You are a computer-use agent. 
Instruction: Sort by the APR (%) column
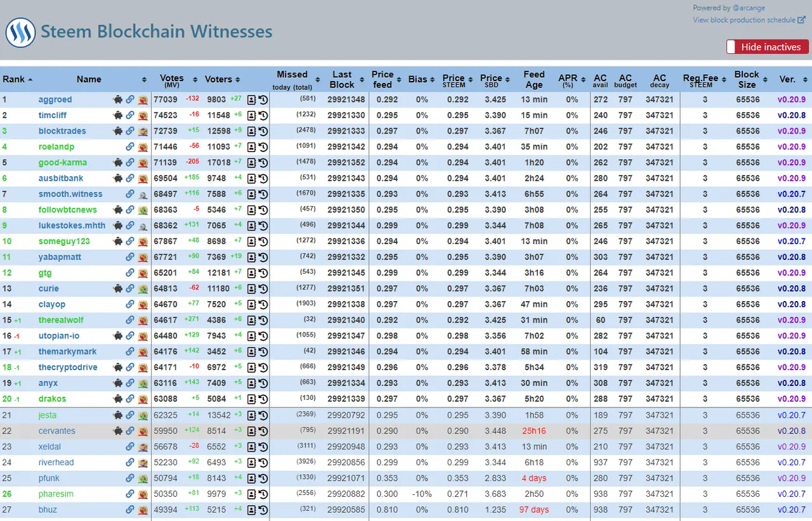tap(572, 80)
